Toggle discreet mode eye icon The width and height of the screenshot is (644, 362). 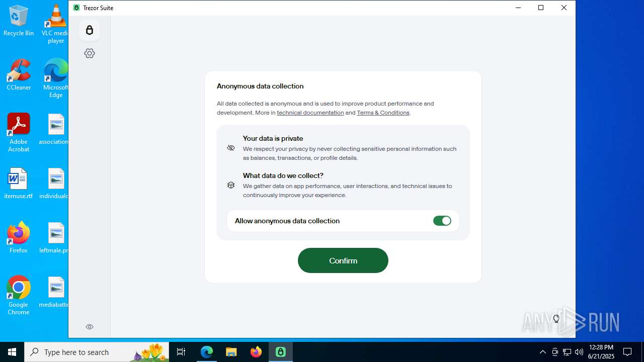[x=90, y=327]
